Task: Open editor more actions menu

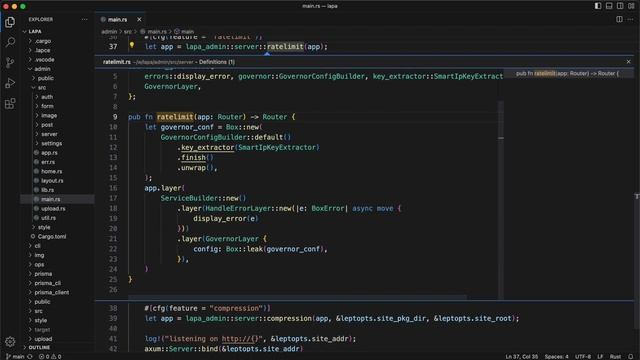Action: [631, 19]
